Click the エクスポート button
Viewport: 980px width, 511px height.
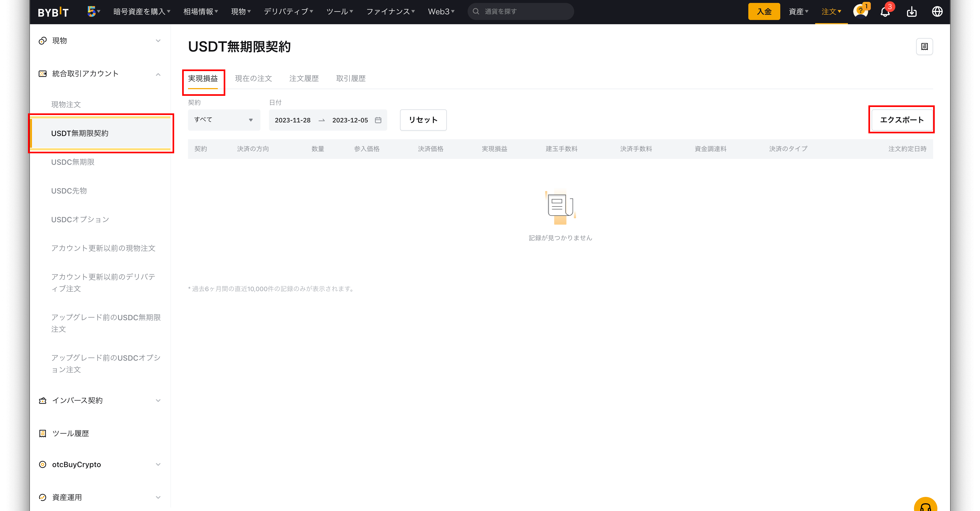click(x=902, y=120)
